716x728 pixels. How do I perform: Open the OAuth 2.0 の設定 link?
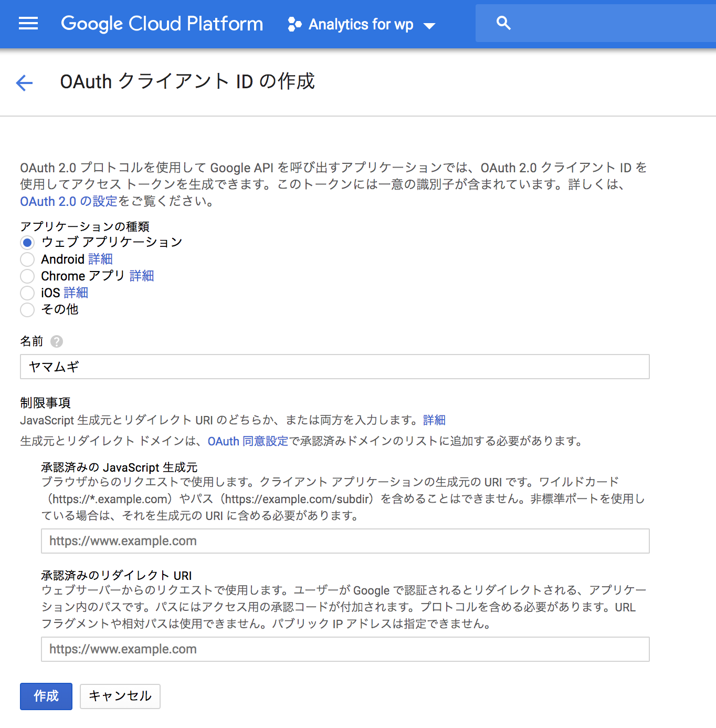69,201
